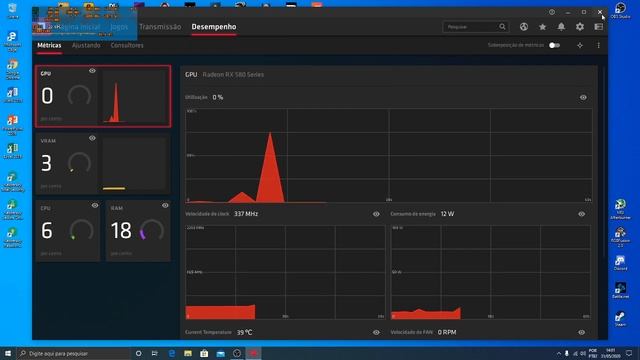Open Cortana circle on taskbar
Image resolution: width=640 pixels, height=360 pixels.
pyautogui.click(x=139, y=353)
